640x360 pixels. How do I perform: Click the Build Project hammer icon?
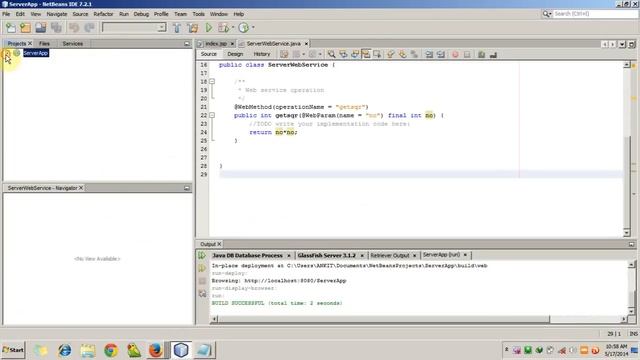click(177, 27)
